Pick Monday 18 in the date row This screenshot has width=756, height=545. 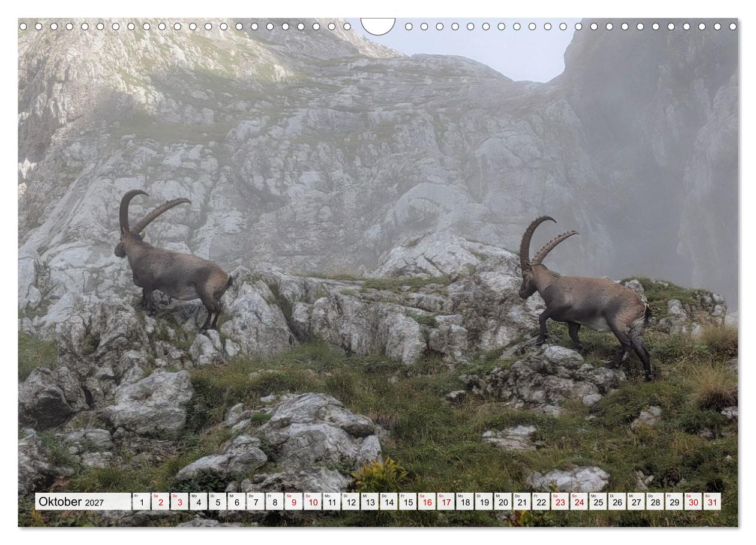[x=464, y=502]
